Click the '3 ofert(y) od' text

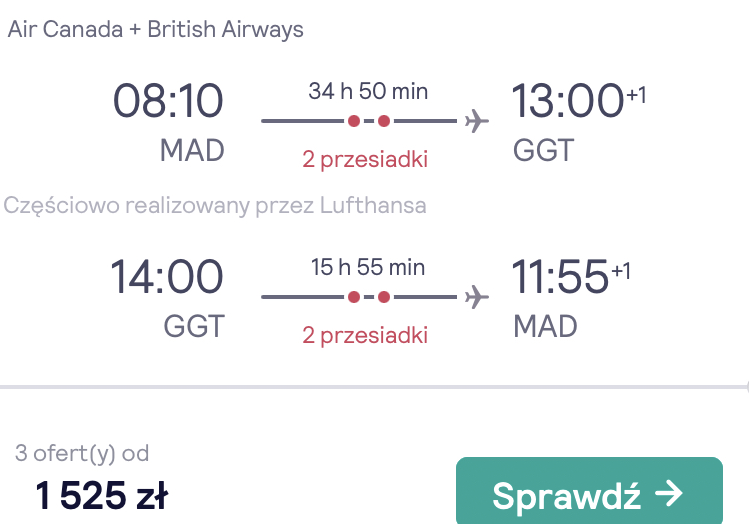[x=82, y=453]
